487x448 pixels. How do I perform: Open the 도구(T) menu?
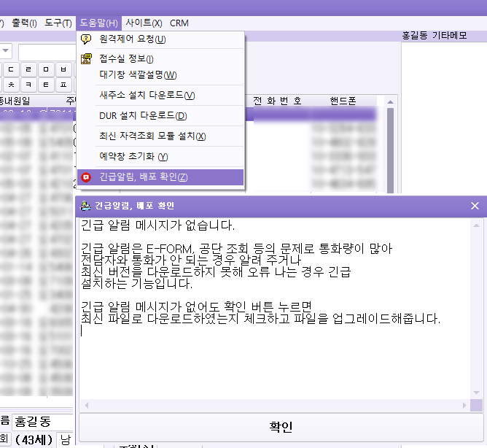[58, 23]
